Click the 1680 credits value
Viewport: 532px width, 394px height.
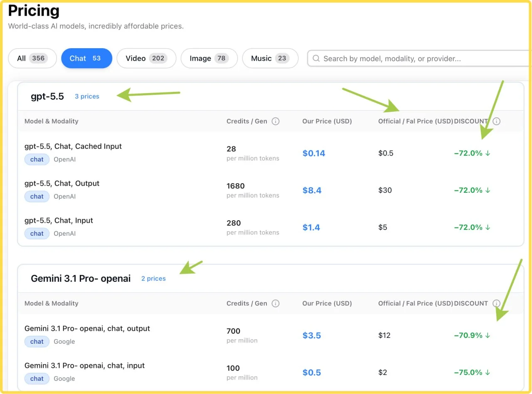[x=236, y=186]
